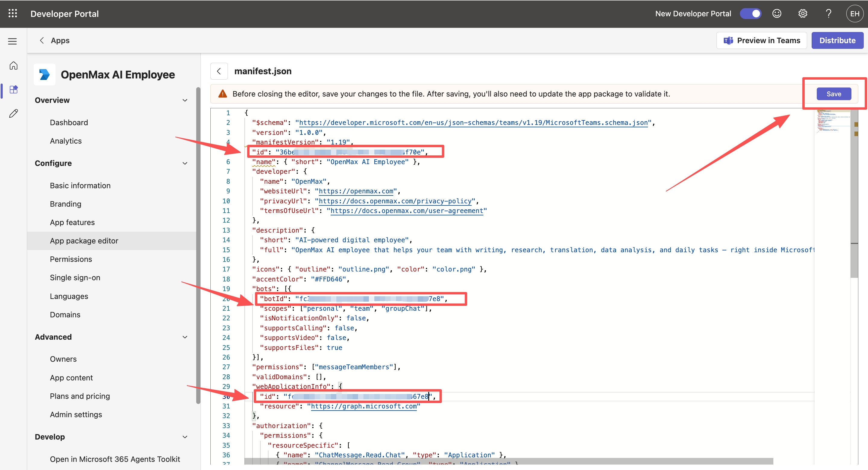The image size is (868, 470).
Task: Collapse the Advanced section
Action: click(185, 337)
